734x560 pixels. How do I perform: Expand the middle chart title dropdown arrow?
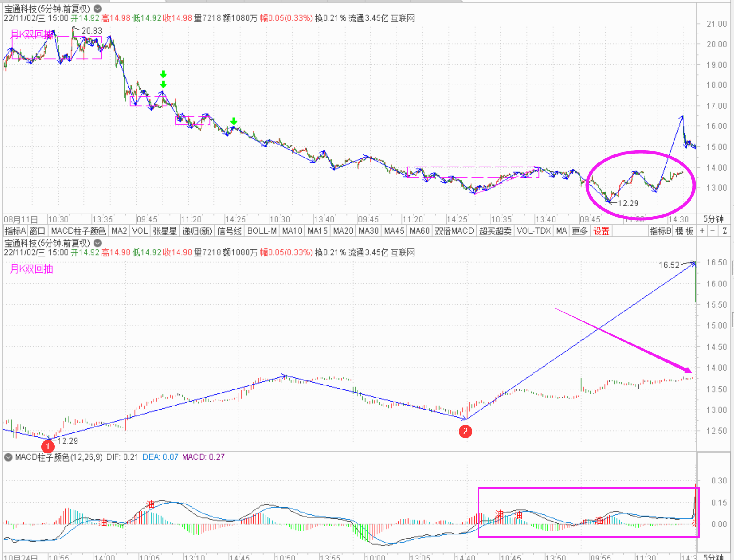coord(97,243)
